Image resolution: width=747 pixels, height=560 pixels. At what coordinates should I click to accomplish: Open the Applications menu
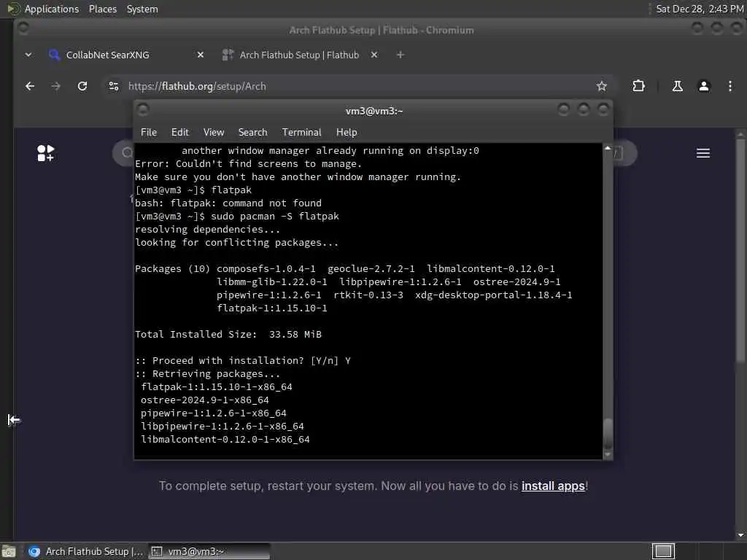[52, 9]
